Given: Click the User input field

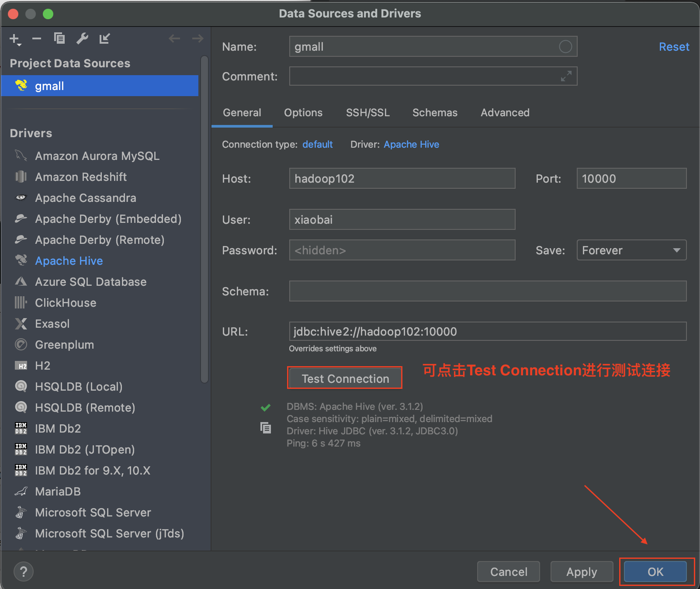Looking at the screenshot, I should pos(402,219).
